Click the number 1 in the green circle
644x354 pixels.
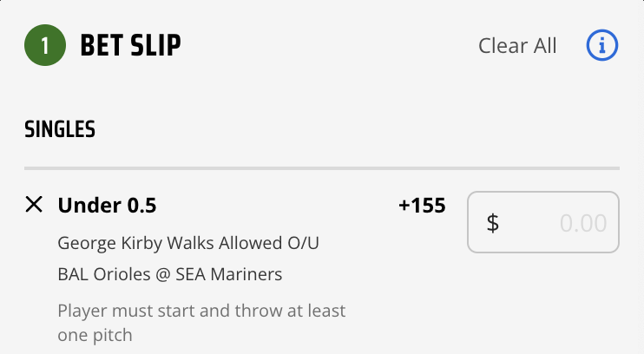pyautogui.click(x=45, y=46)
